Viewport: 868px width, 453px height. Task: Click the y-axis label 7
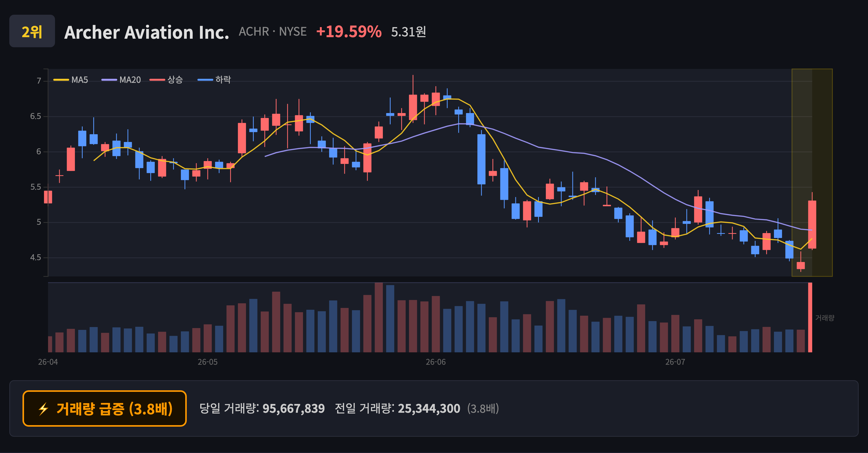39,81
